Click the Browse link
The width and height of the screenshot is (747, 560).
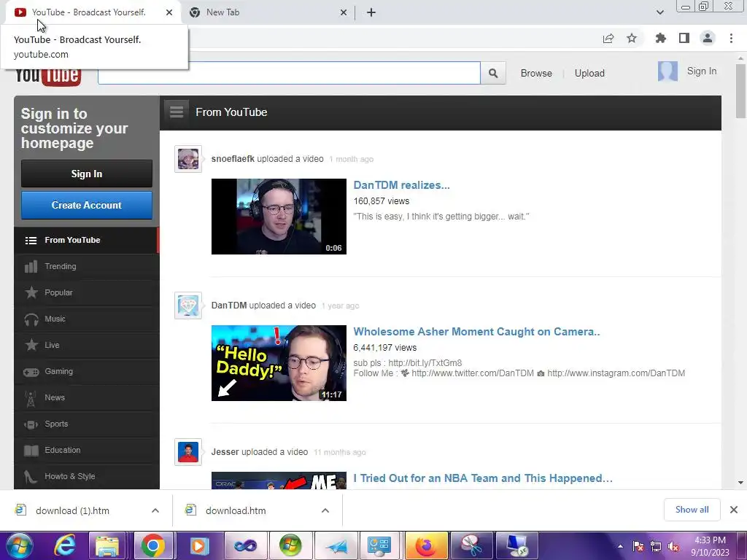point(536,74)
